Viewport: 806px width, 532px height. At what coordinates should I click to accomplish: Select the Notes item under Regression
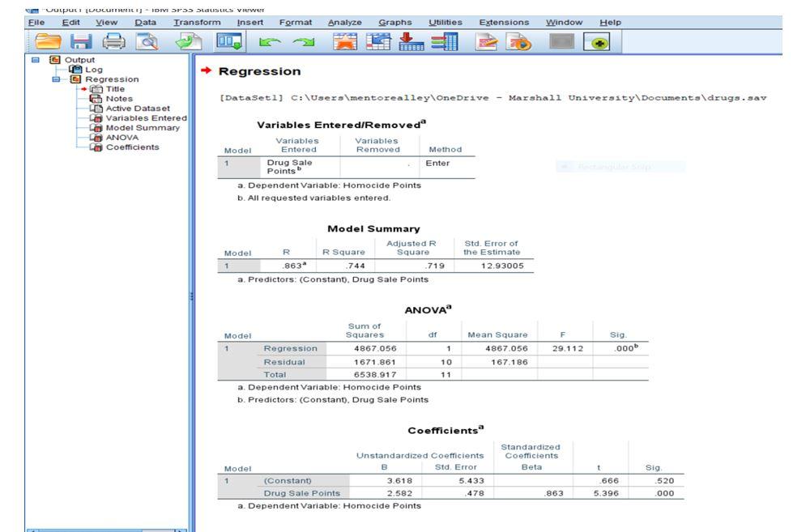(x=119, y=98)
